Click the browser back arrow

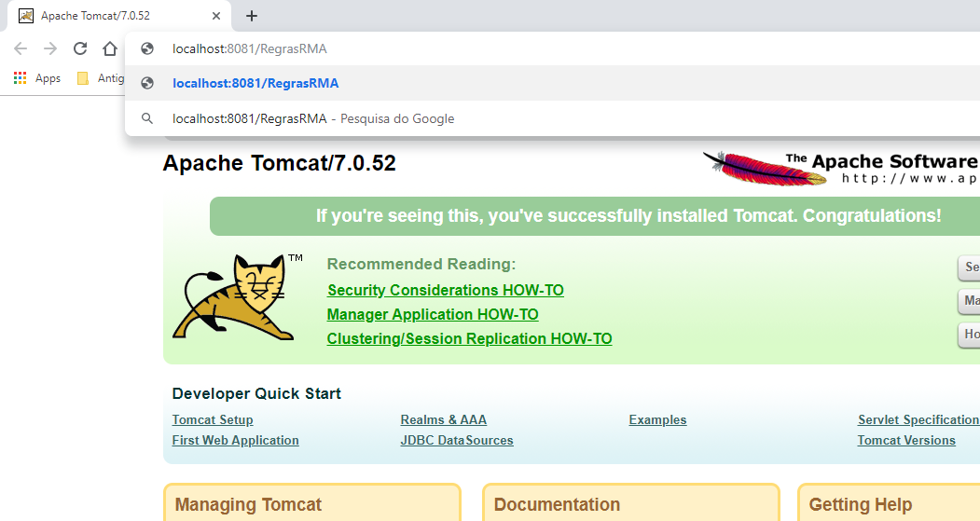(x=21, y=48)
